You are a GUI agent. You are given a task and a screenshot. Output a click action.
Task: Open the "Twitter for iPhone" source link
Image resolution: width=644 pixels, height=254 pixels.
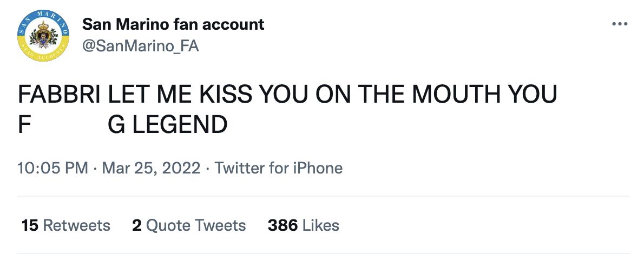point(279,168)
